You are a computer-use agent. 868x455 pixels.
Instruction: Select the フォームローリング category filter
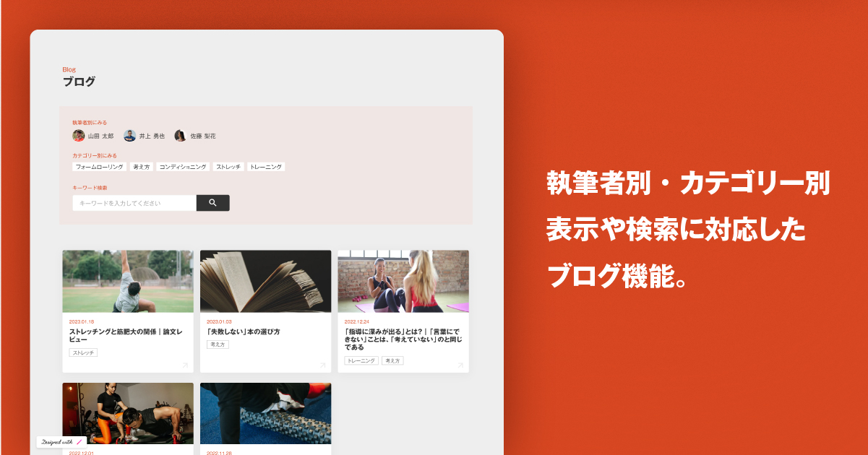[100, 167]
